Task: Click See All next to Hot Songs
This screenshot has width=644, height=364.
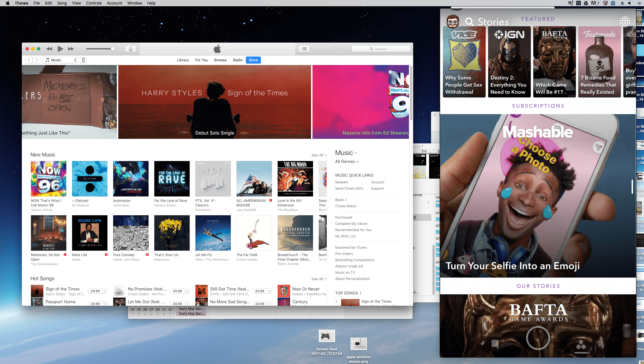Action: click(319, 279)
